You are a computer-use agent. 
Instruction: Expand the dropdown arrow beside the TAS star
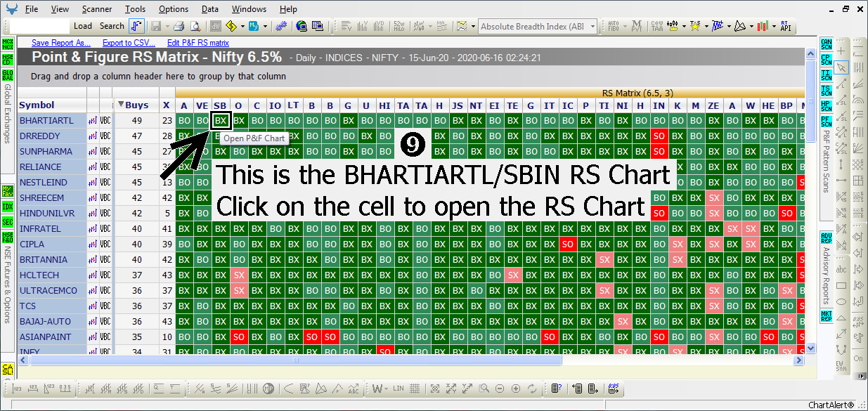(x=705, y=26)
